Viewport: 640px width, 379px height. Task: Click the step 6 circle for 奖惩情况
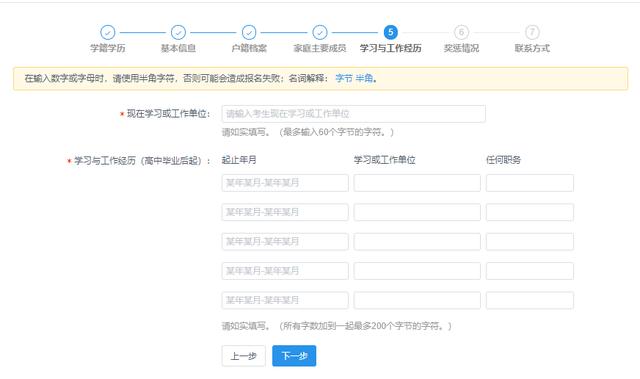pyautogui.click(x=461, y=32)
